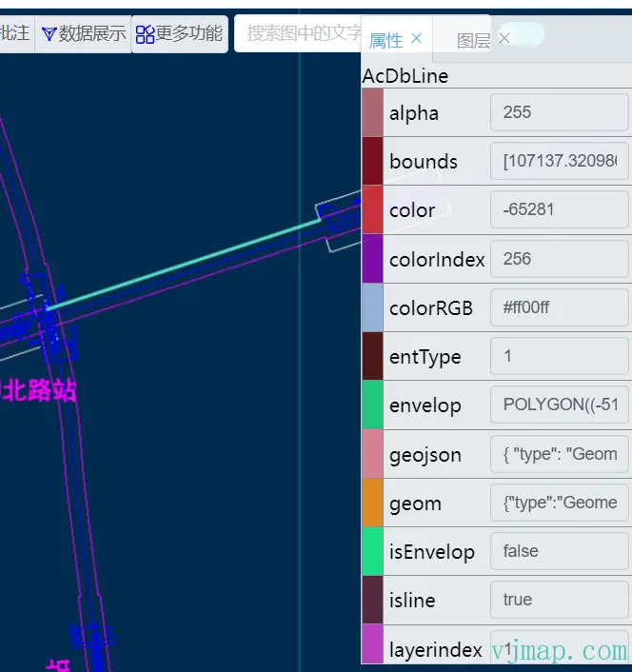This screenshot has height=672, width=632.
Task: Click the geojson row pink swatch
Action: 372,454
